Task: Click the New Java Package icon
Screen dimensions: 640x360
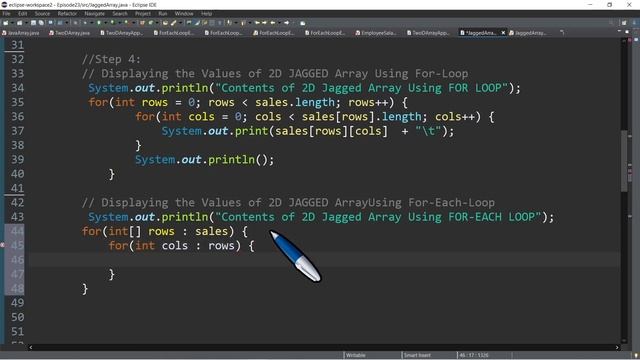Action: pos(142,23)
